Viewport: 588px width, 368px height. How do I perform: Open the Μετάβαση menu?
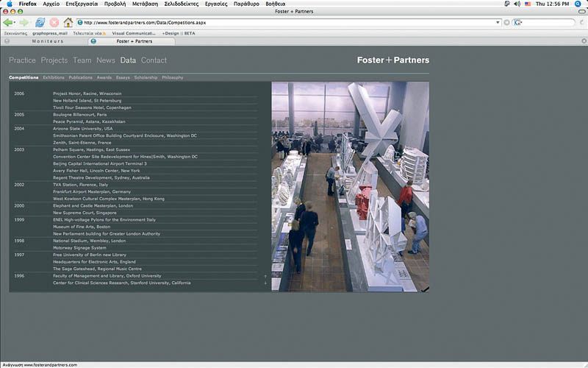145,4
